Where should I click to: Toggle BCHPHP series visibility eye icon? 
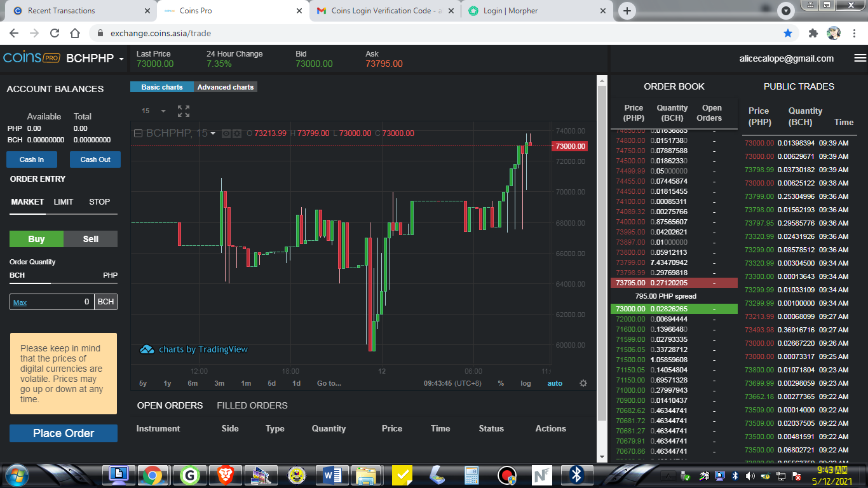[226, 133]
